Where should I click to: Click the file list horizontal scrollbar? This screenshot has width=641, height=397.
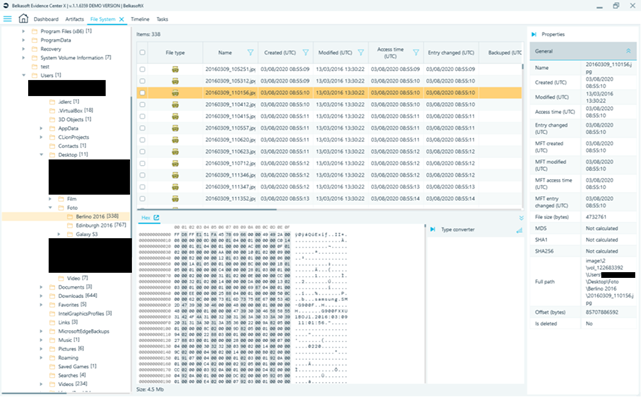pos(207,209)
